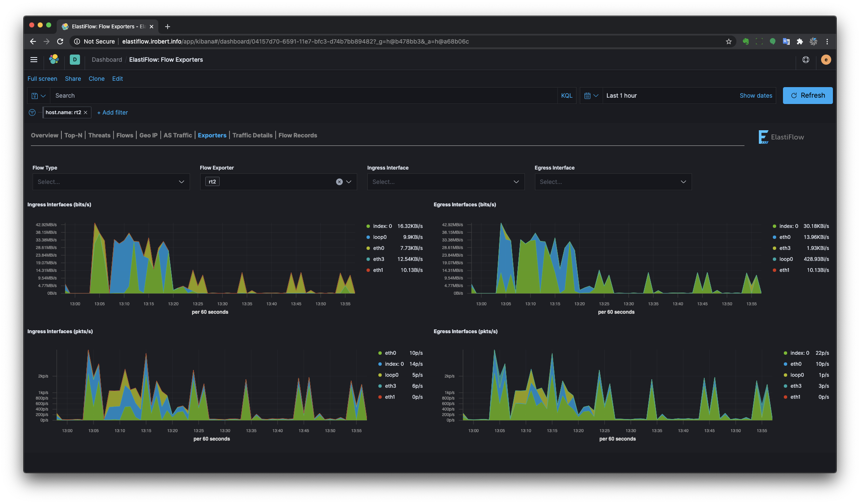Reload the browser page
Screen dimensions: 860x504
[x=60, y=41]
